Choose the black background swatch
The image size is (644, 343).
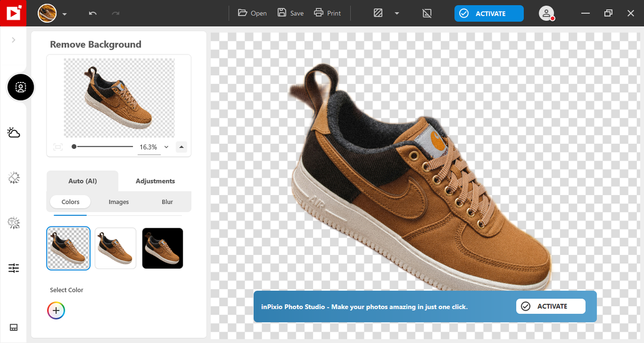pos(163,248)
